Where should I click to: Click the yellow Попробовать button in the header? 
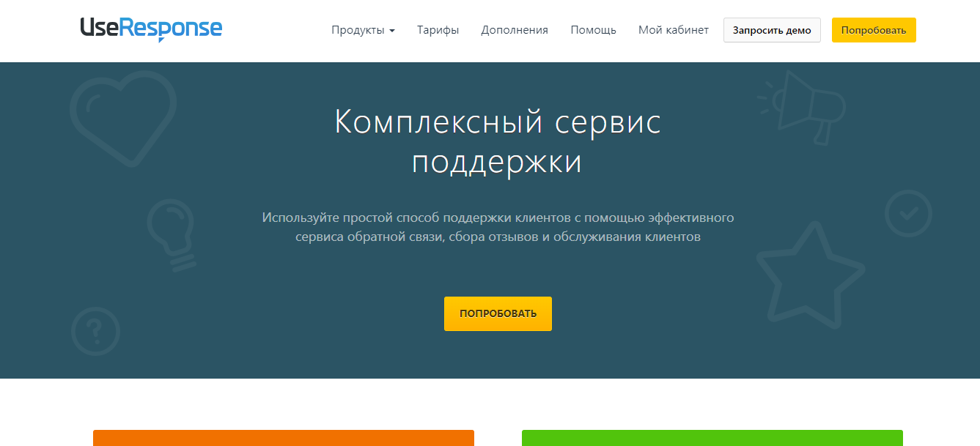pos(873,30)
